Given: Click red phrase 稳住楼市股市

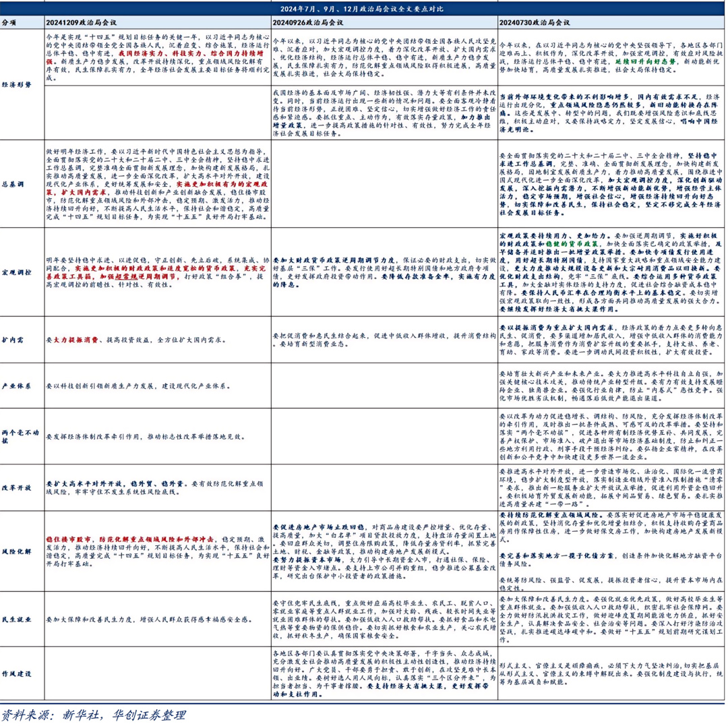Looking at the screenshot, I should coord(71,539).
